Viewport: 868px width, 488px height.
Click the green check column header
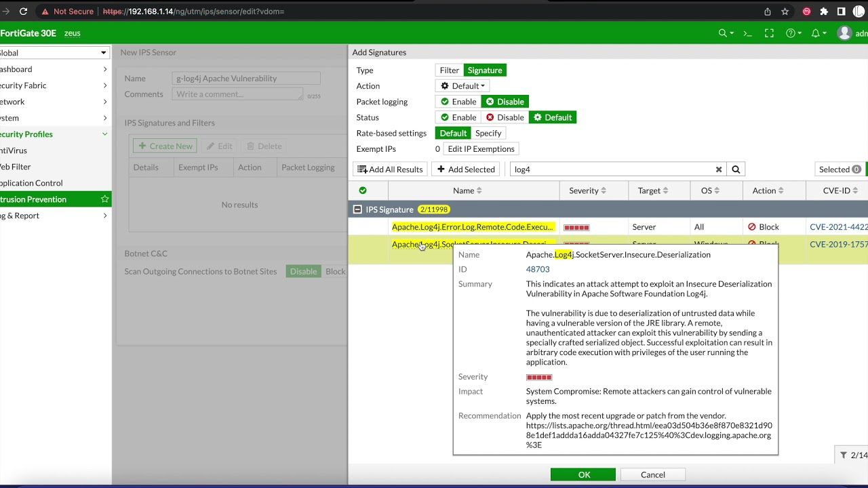[363, 190]
